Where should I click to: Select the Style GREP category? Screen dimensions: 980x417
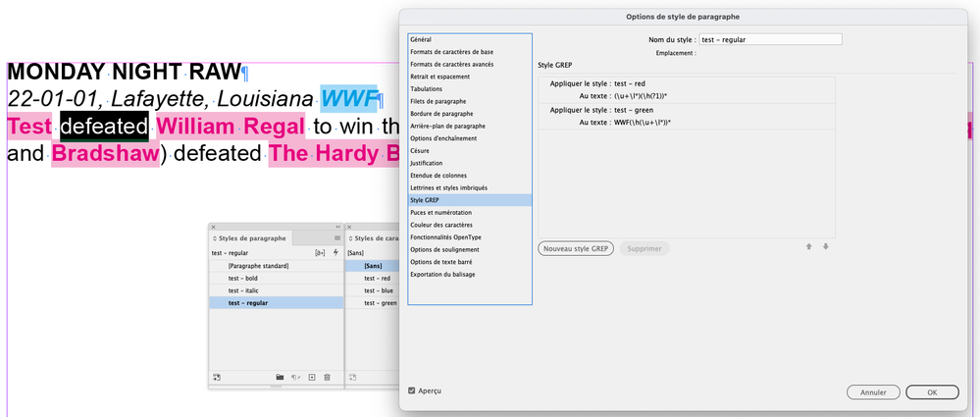click(x=469, y=200)
